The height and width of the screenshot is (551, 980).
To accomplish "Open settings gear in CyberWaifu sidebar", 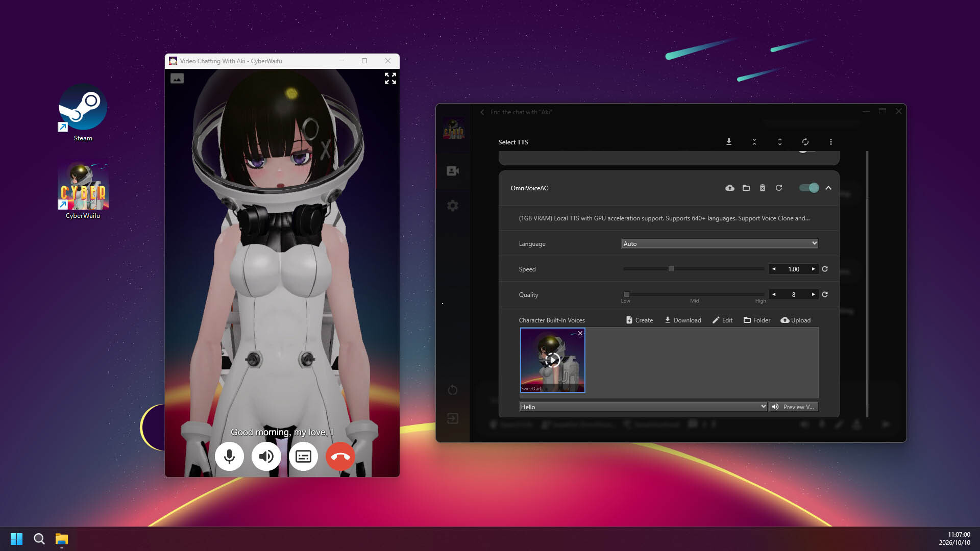I will tap(453, 206).
